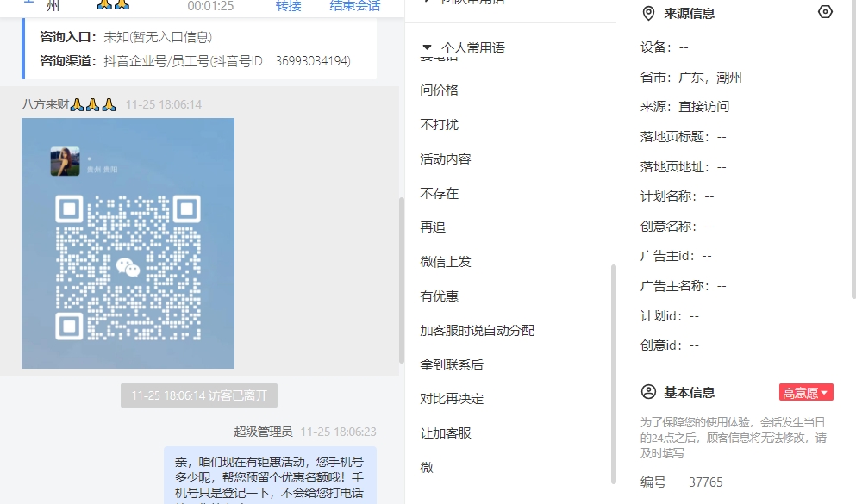Insert the 有优惠 quick phrase
Image resolution: width=856 pixels, height=504 pixels.
click(440, 296)
